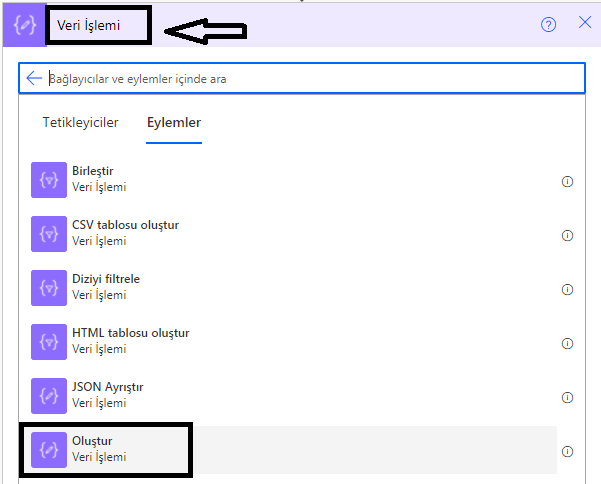Choose the Birleştir action label

[x=93, y=171]
